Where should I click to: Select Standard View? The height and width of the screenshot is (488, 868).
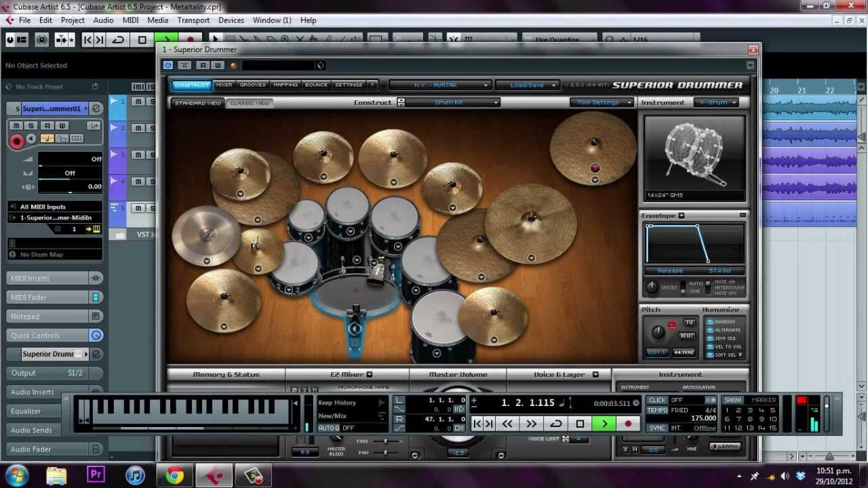198,103
